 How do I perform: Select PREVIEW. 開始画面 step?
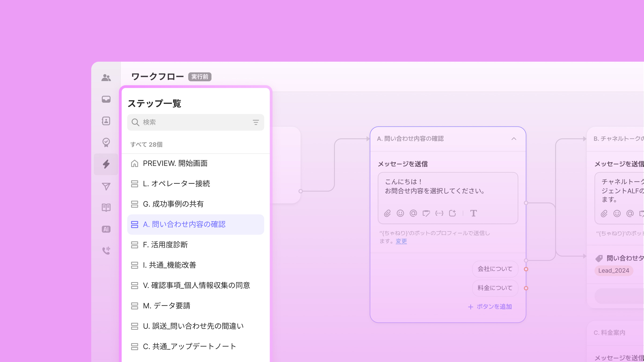[175, 163]
